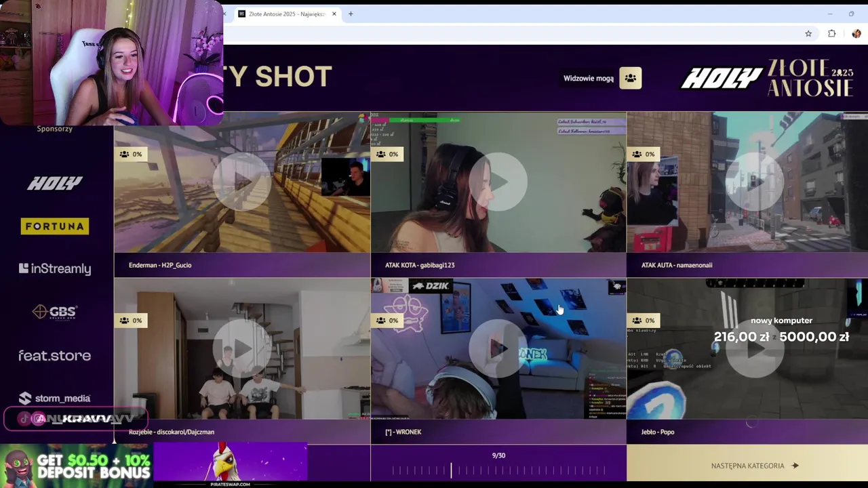Screen dimensions: 868x488
Task: Play the Enderman - H2P_Gucio clip
Action: click(242, 182)
